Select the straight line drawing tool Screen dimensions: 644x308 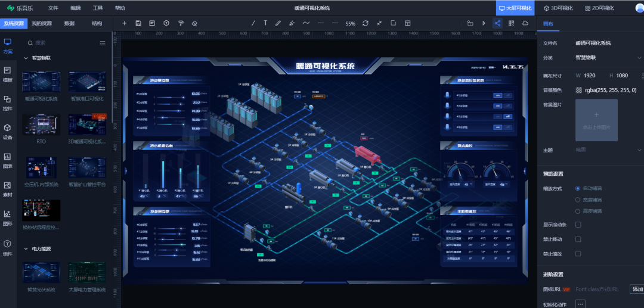tap(253, 23)
